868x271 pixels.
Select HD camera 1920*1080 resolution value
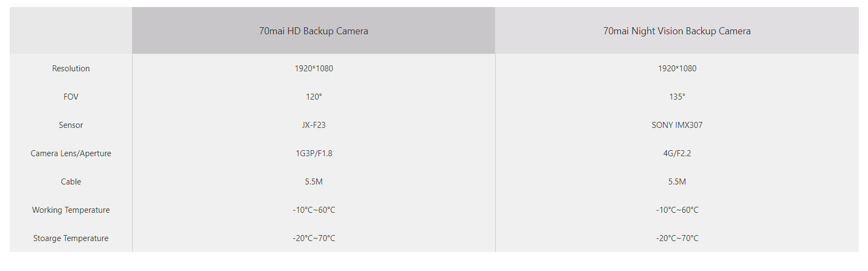point(314,69)
